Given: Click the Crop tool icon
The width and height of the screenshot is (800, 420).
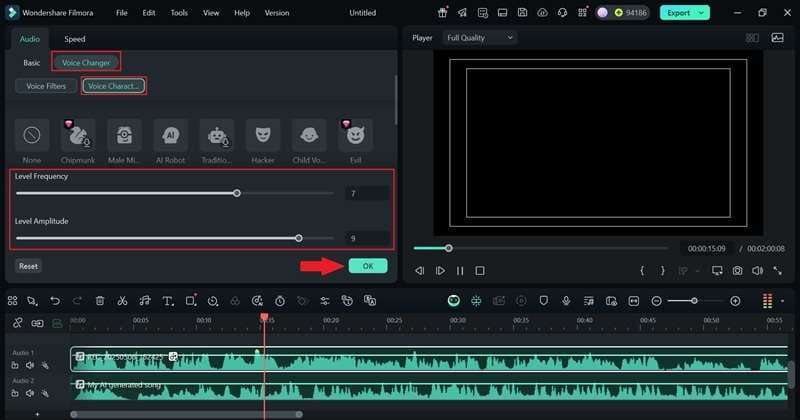Looking at the screenshot, I should click(x=190, y=301).
